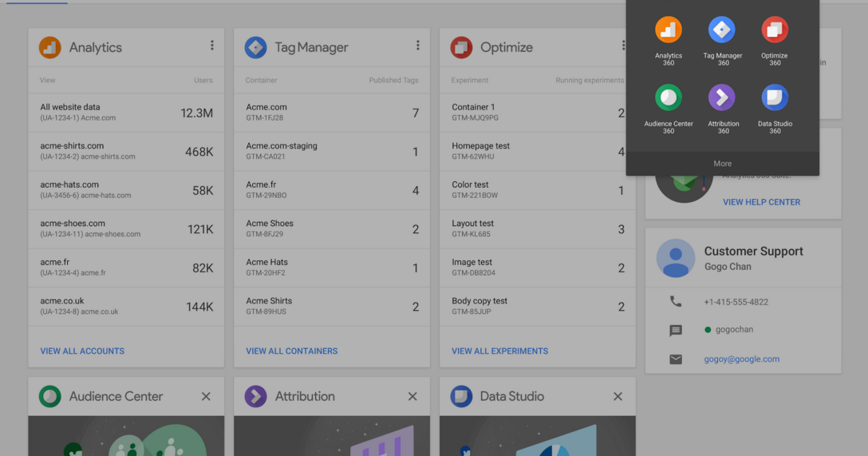Open Audience Center 360 from the app switcher
This screenshot has width=868, height=456.
[x=669, y=109]
